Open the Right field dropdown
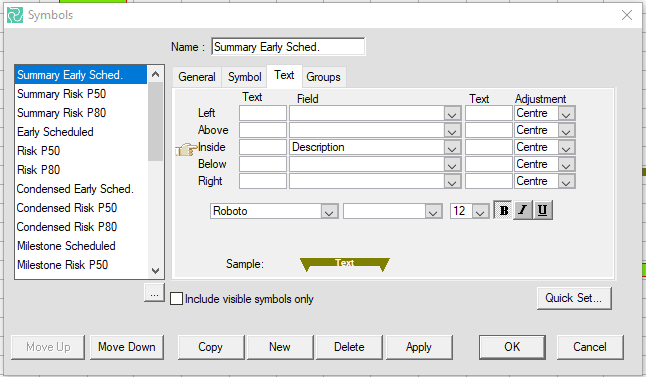 pos(452,181)
